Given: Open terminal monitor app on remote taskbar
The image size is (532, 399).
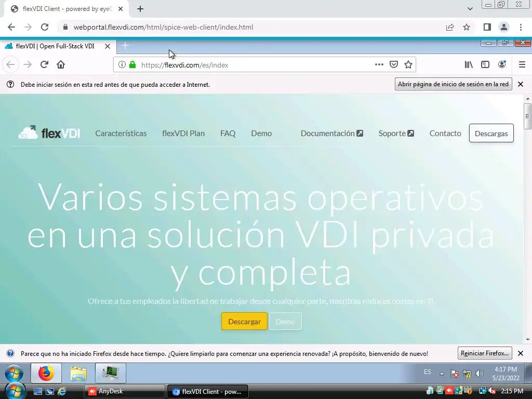Looking at the screenshot, I should [111, 373].
